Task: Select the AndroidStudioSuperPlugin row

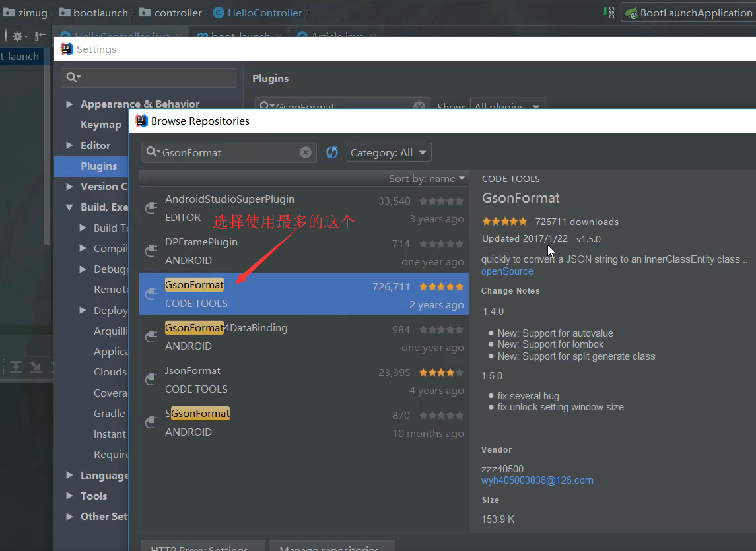Action: coord(304,209)
